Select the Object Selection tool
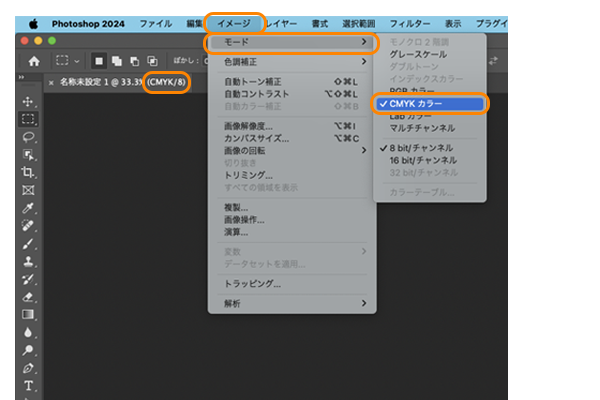This screenshot has height=400, width=600. [28, 155]
